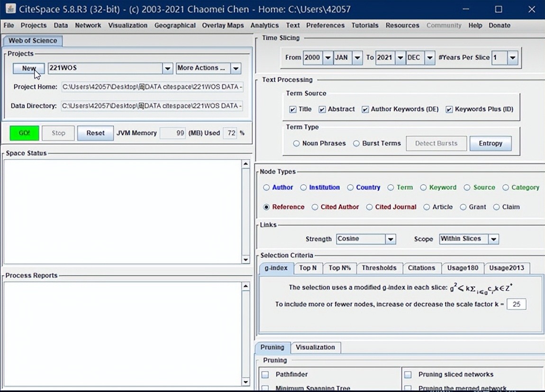The image size is (545, 392).
Task: Enable the Pathfinder pruning checkbox
Action: [265, 374]
